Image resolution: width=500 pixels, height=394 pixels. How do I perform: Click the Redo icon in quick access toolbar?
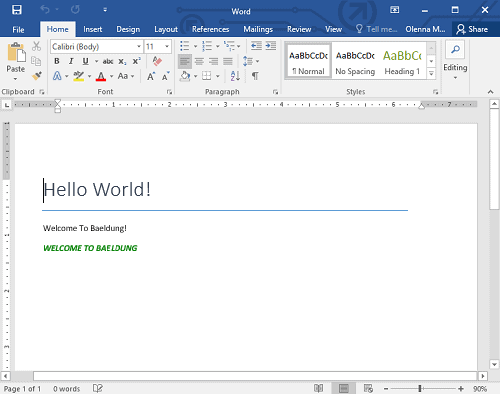pos(75,9)
